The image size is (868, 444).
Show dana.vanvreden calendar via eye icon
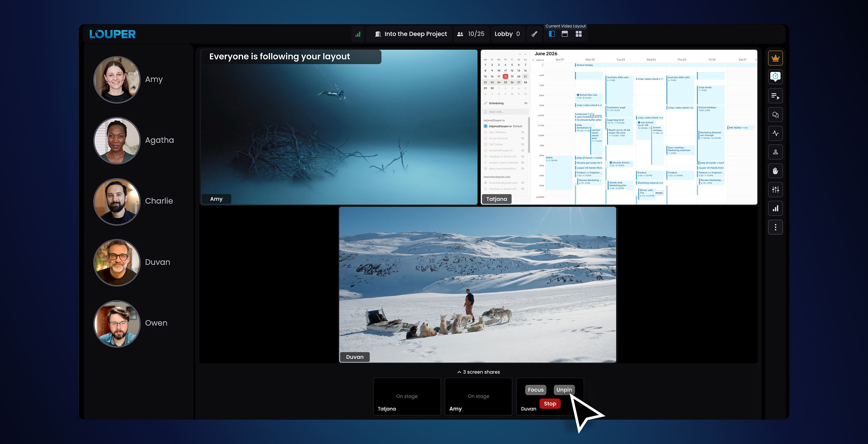[x=523, y=169]
